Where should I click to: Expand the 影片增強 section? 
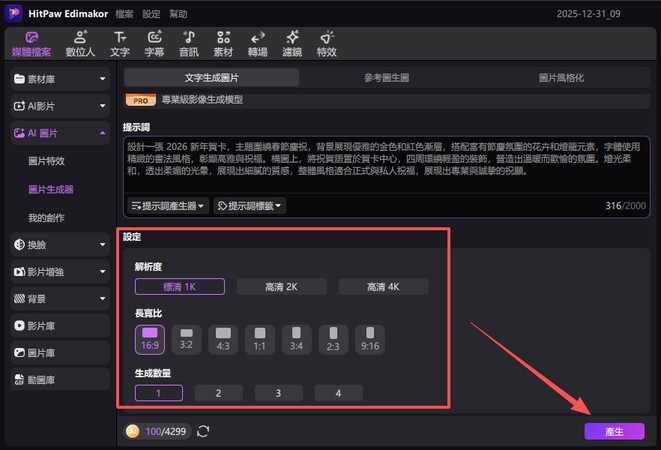pyautogui.click(x=60, y=272)
